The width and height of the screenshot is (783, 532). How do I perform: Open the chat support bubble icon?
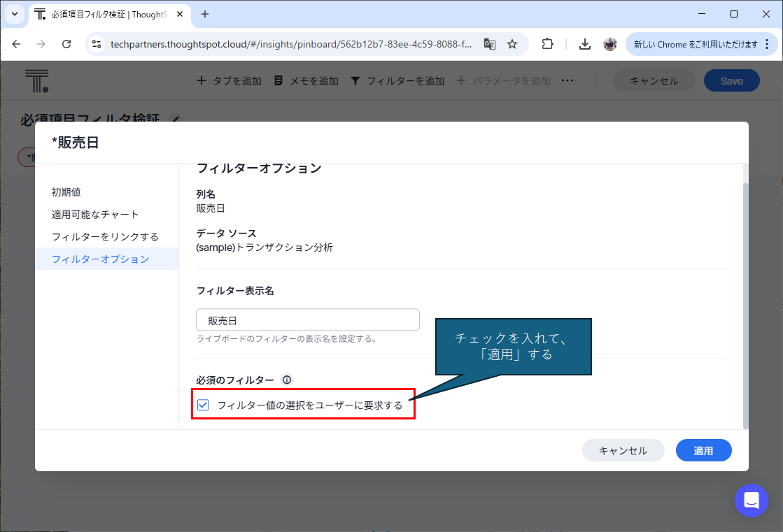point(752,501)
